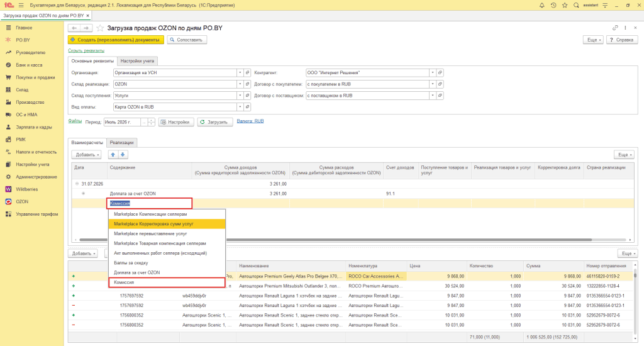644x346 pixels.
Task: Open Управление тарифом section
Action: (x=37, y=214)
